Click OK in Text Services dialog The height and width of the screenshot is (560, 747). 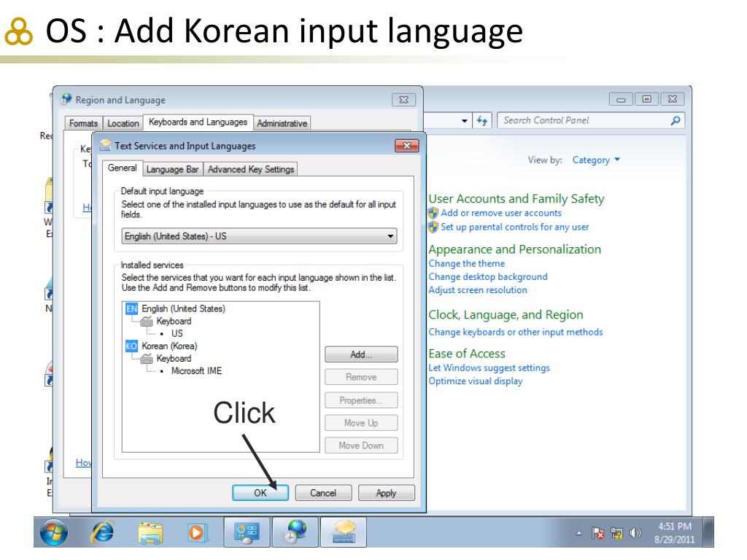(x=260, y=493)
